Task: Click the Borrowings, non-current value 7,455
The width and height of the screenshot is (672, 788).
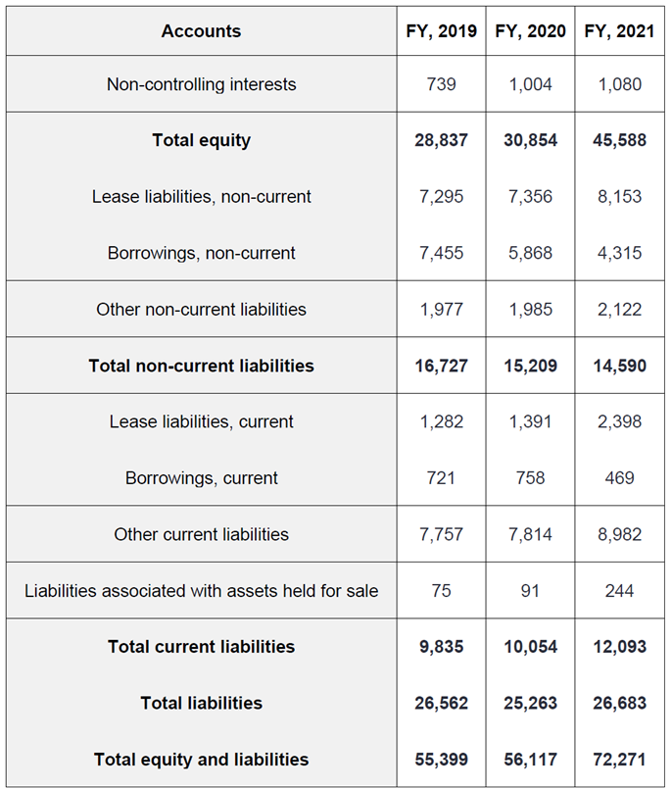Action: [441, 253]
